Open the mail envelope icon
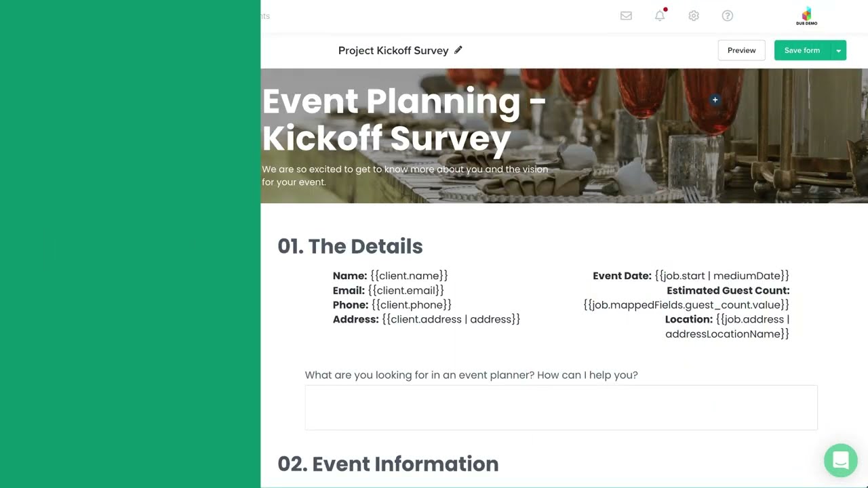The height and width of the screenshot is (488, 868). tap(626, 16)
